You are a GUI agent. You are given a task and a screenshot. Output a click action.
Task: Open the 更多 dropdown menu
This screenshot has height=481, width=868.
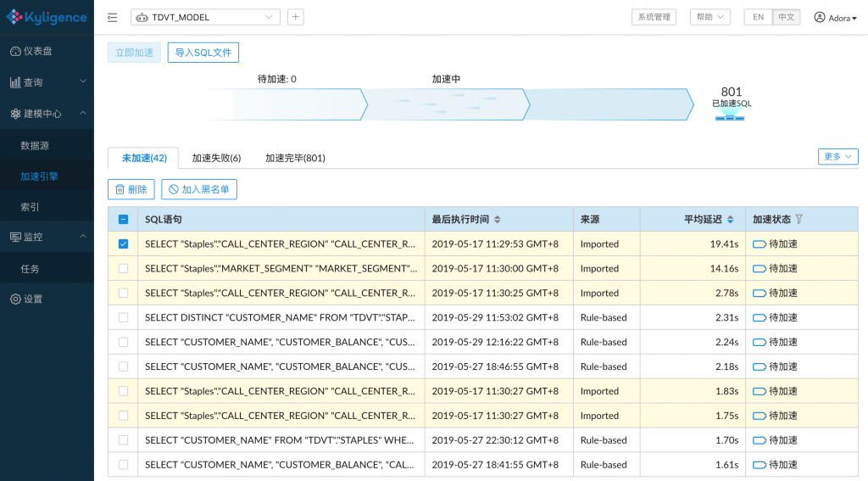(x=837, y=157)
